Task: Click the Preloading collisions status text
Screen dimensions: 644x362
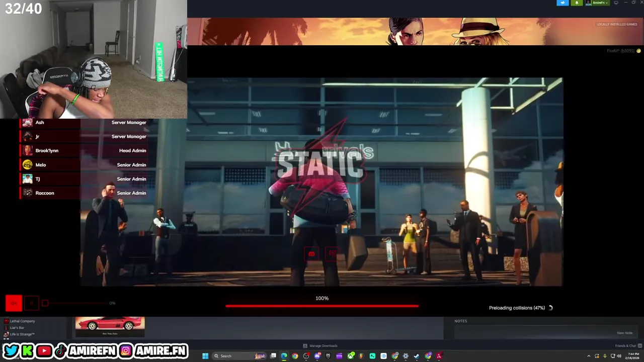Action: coord(517,308)
